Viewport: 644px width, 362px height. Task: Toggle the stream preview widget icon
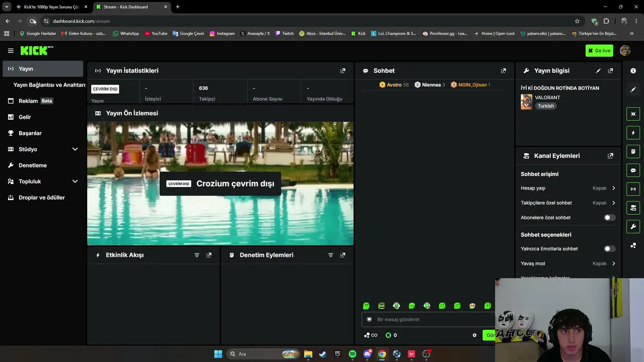[633, 114]
